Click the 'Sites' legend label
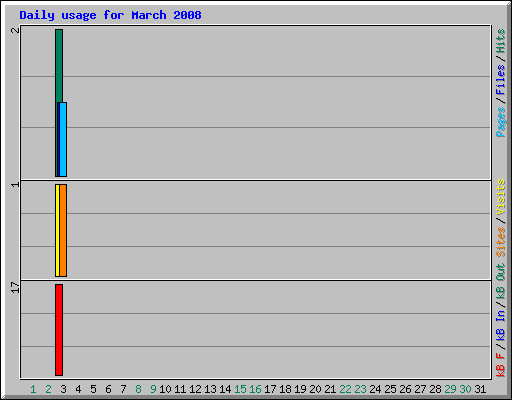 tap(501, 242)
